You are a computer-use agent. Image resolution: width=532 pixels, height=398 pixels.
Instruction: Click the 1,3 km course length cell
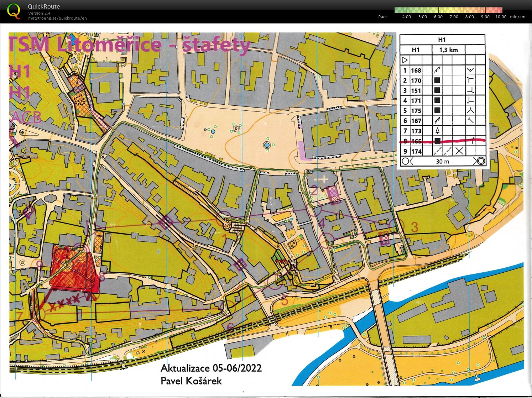click(x=448, y=50)
